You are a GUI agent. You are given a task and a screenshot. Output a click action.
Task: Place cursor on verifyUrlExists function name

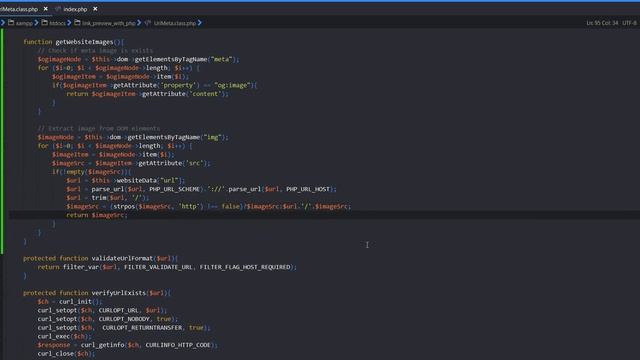click(x=118, y=293)
